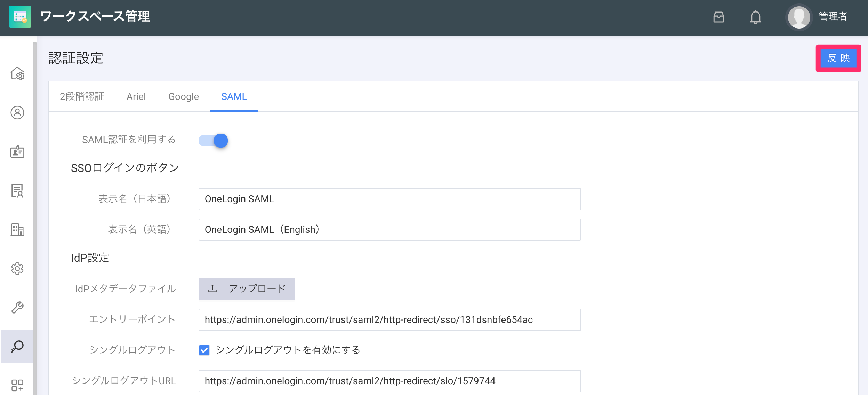Screen dimensions: 868x395
Task: Click the SSOログインのボタン section heading
Action: point(125,168)
